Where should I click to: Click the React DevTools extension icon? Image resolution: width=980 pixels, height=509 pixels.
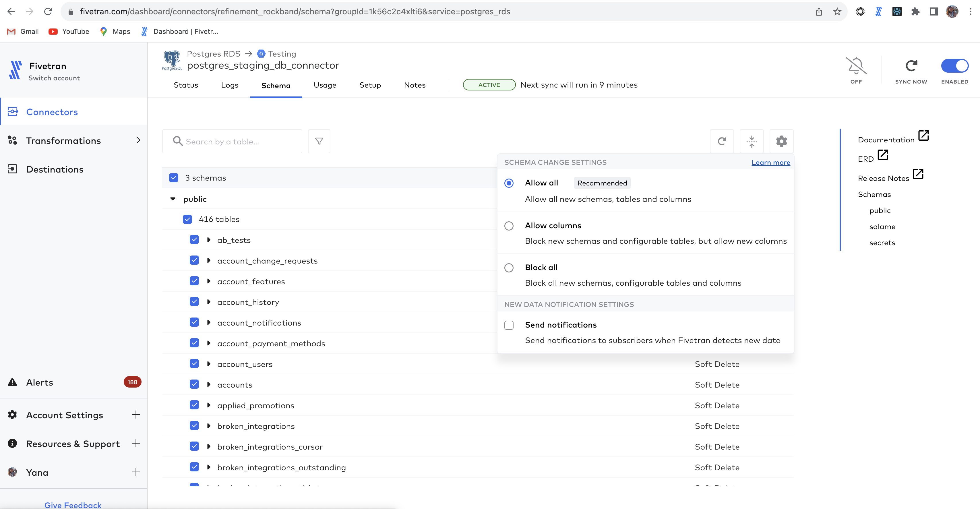897,11
